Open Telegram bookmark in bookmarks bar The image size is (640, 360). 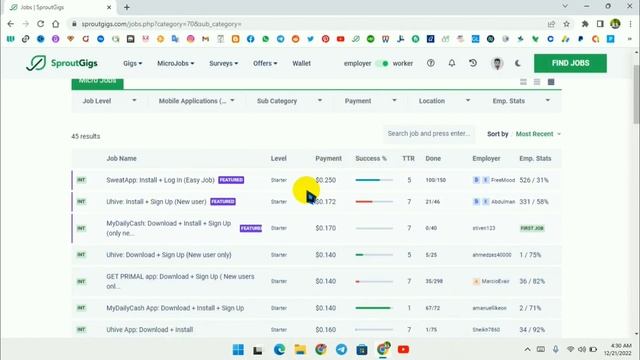coord(281,39)
